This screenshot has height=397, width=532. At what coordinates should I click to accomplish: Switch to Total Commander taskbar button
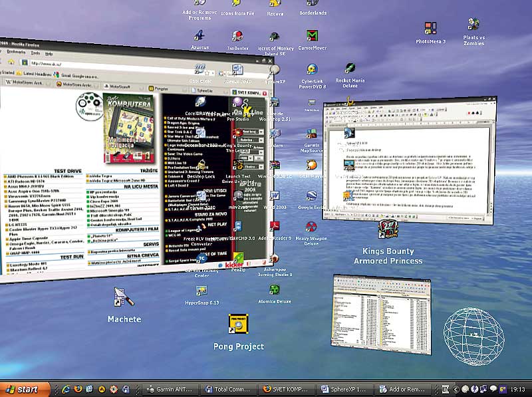click(x=228, y=389)
